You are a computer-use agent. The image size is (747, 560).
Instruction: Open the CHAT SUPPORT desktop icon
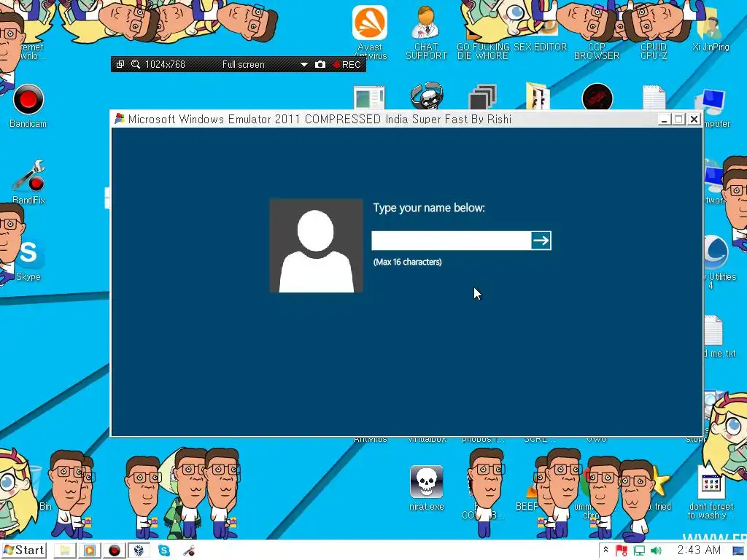click(x=426, y=32)
